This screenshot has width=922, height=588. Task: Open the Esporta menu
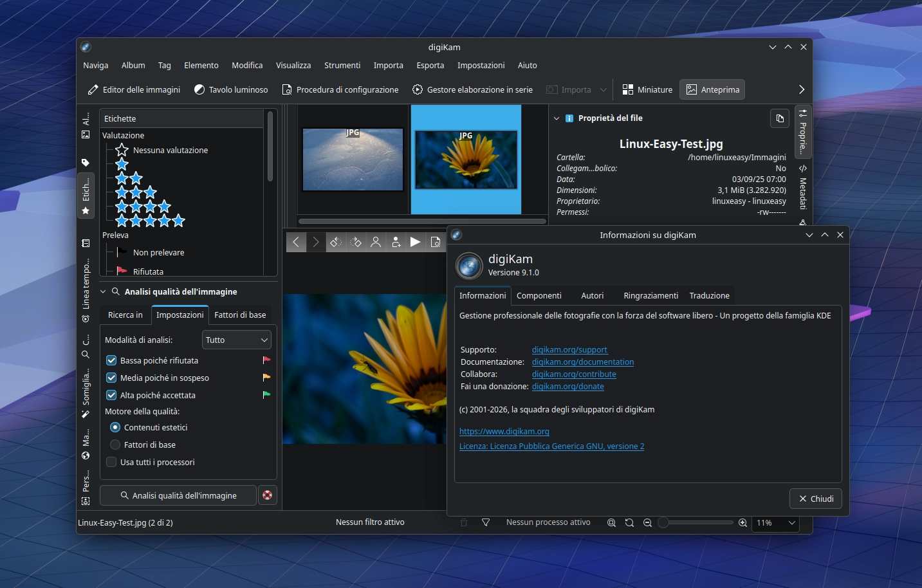pyautogui.click(x=430, y=65)
